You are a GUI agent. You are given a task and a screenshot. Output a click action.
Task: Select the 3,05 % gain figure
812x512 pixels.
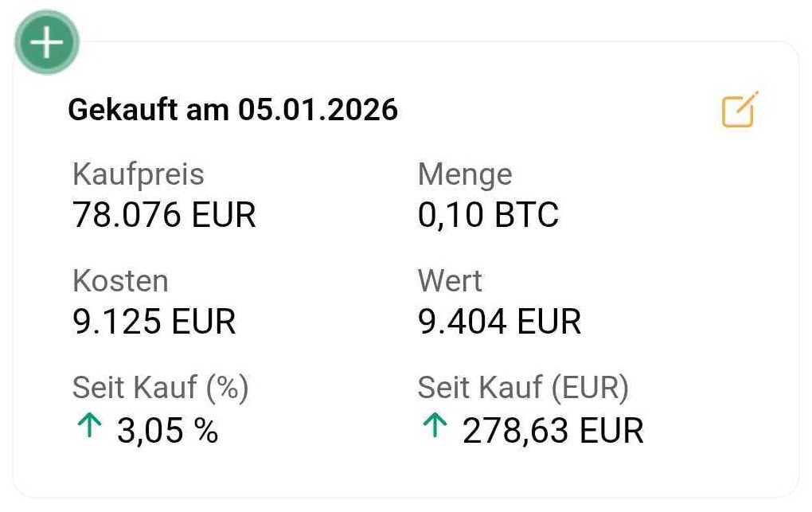(167, 430)
